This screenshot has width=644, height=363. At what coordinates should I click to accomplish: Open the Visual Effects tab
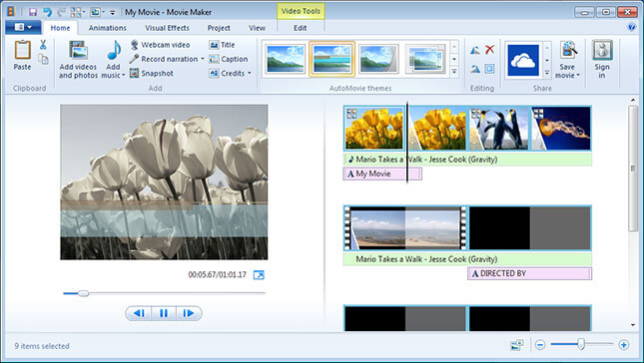(167, 28)
